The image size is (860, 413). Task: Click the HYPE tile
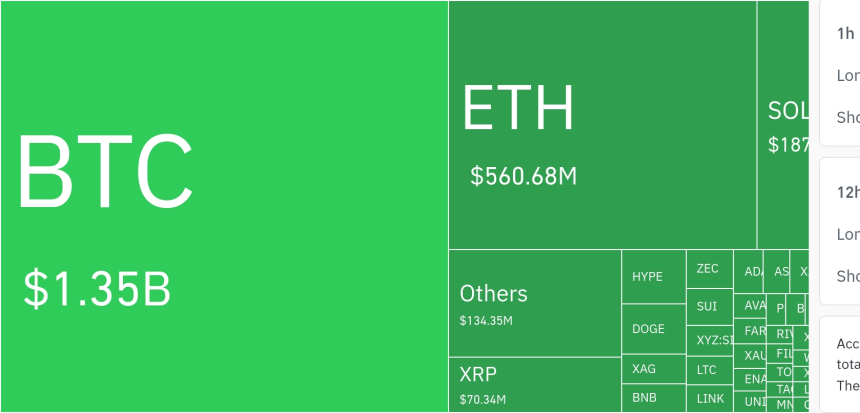tap(653, 276)
